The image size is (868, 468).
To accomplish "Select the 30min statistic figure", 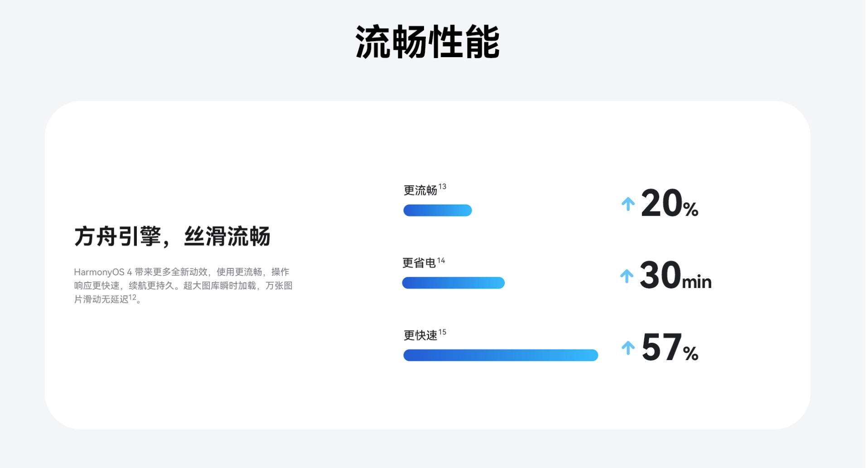I will click(675, 276).
